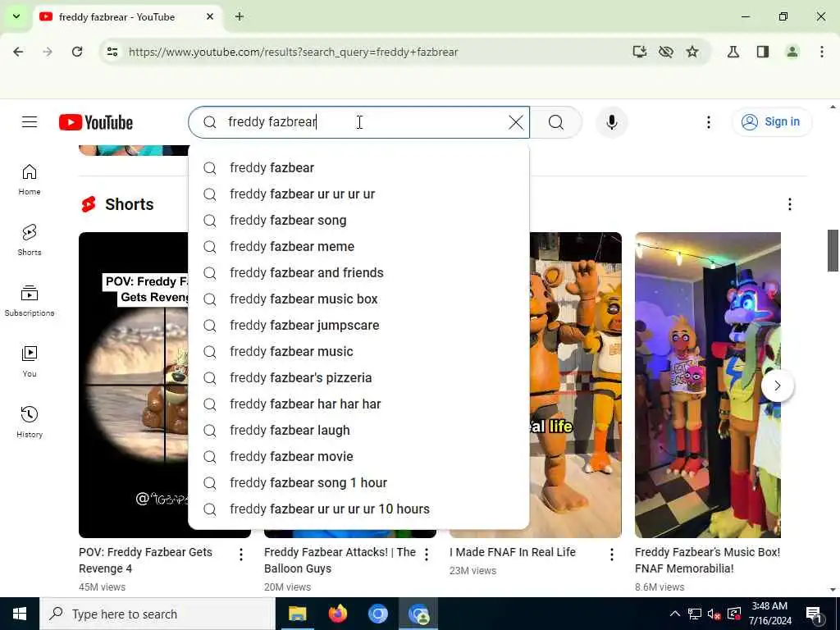The width and height of the screenshot is (840, 630).
Task: Open the Chrome profile avatar
Action: click(792, 52)
